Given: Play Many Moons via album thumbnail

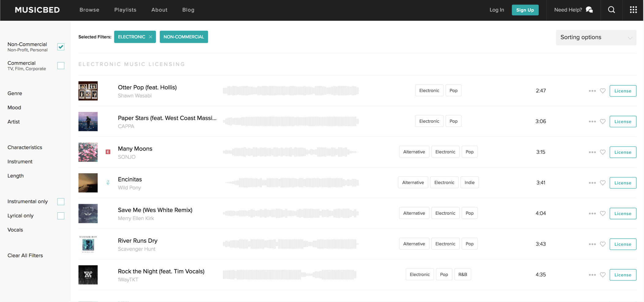Looking at the screenshot, I should click(x=88, y=152).
